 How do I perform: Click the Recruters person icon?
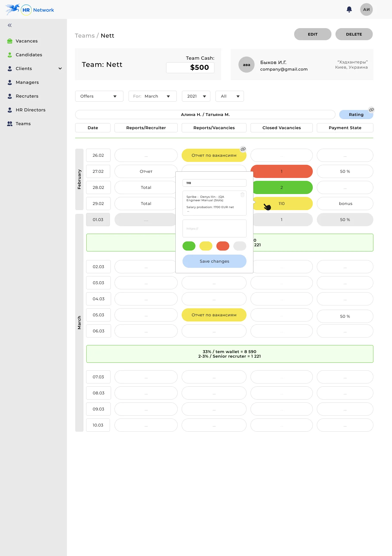click(10, 96)
